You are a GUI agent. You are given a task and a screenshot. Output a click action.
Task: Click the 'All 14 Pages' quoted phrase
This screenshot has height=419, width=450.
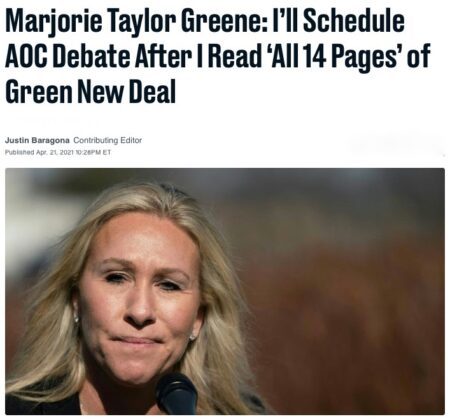pos(333,57)
